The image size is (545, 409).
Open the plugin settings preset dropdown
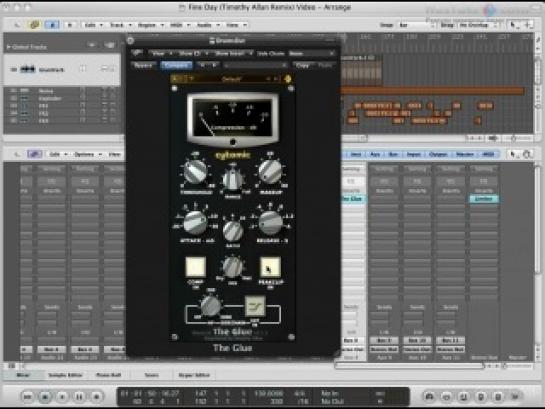tap(255, 65)
